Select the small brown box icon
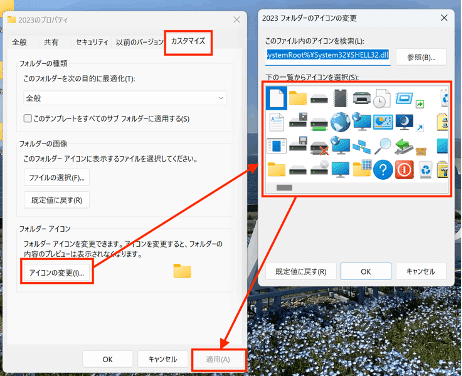462x376 pixels. pos(421,151)
